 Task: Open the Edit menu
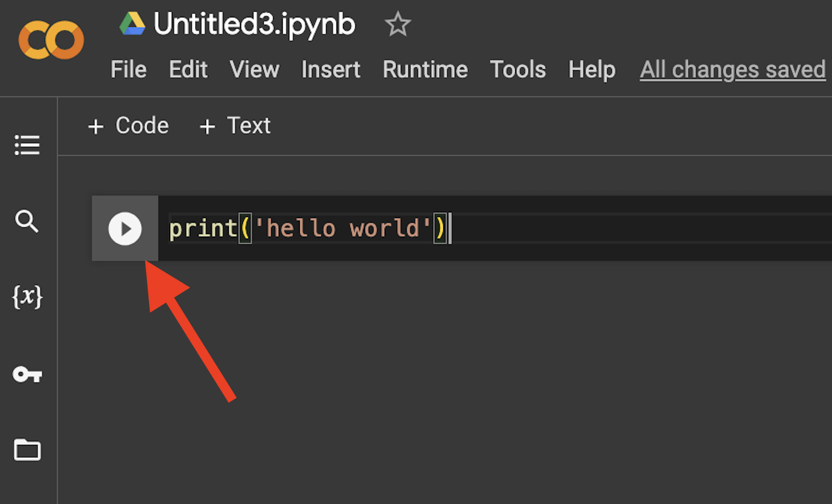tap(188, 69)
